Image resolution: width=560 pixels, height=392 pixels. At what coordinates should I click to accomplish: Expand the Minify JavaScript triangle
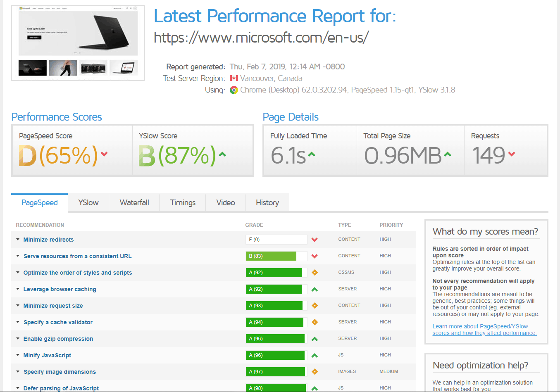pyautogui.click(x=18, y=355)
